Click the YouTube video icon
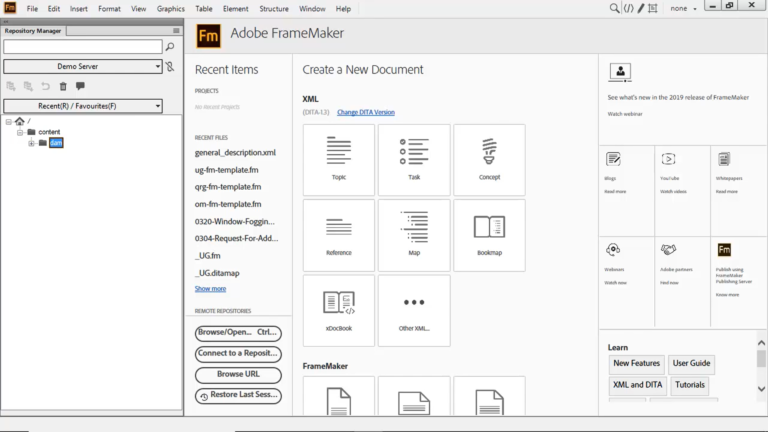768x432 pixels. (x=669, y=159)
